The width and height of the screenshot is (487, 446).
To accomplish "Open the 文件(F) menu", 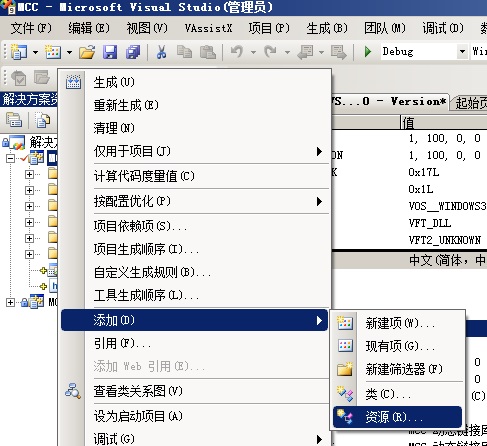I will (x=31, y=28).
